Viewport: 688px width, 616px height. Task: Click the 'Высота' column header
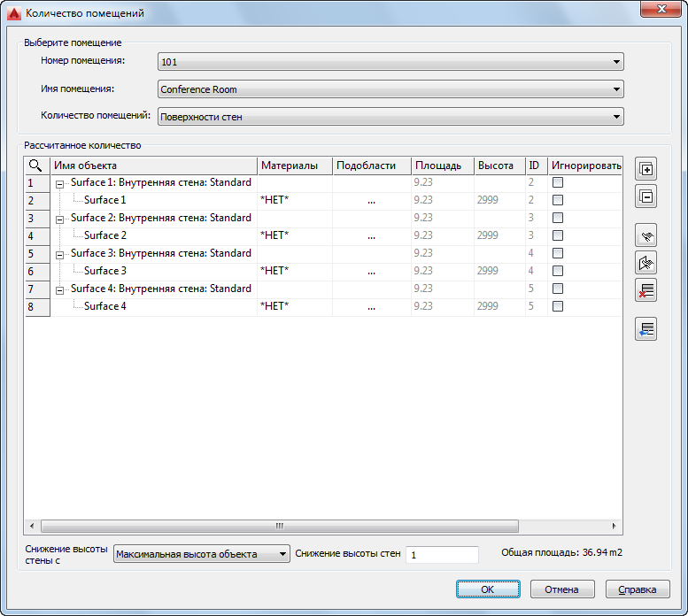coord(499,166)
